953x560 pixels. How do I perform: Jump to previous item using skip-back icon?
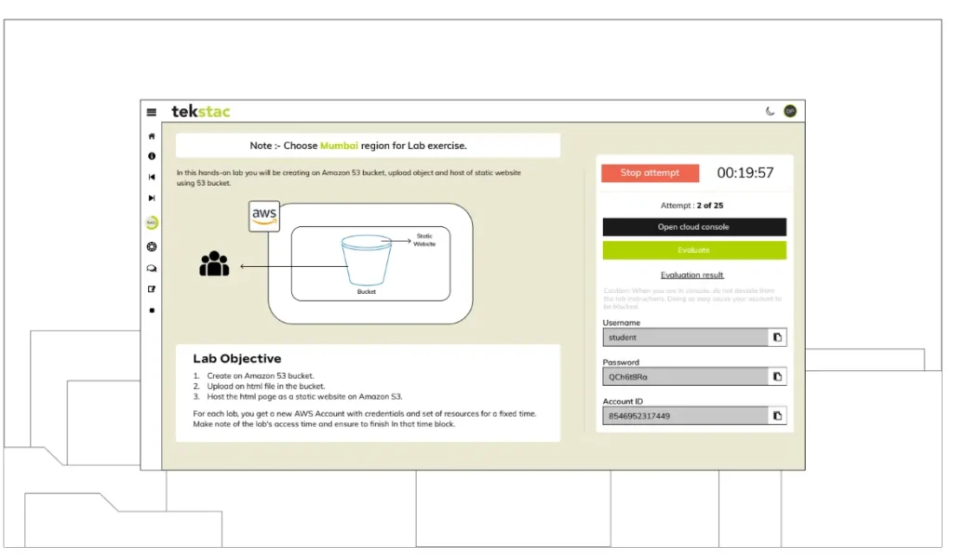(x=152, y=177)
